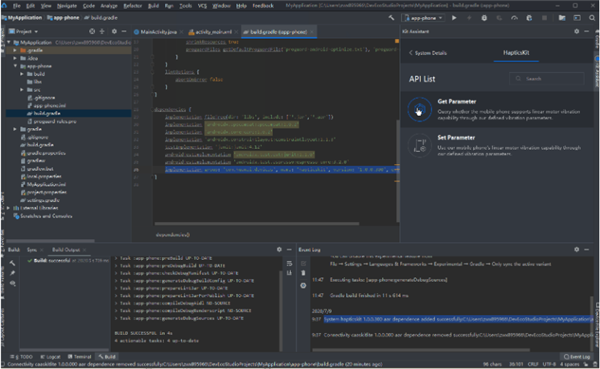The width and height of the screenshot is (600, 369).
Task: Open the Terminal tool window
Action: (x=80, y=356)
